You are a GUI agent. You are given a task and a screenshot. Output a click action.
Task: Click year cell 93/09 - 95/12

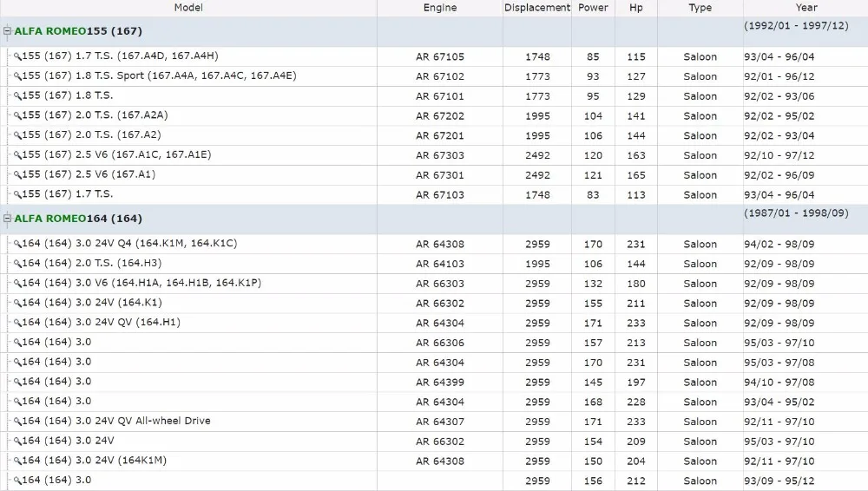[779, 481]
